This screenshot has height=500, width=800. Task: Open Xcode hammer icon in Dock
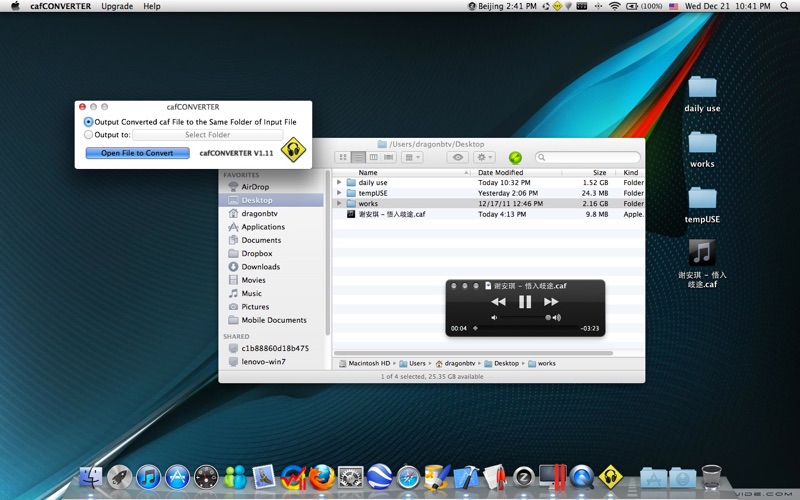pos(466,478)
